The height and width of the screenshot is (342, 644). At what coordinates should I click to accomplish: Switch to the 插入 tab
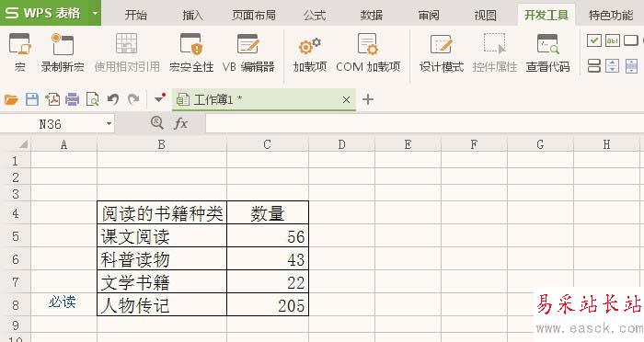192,16
